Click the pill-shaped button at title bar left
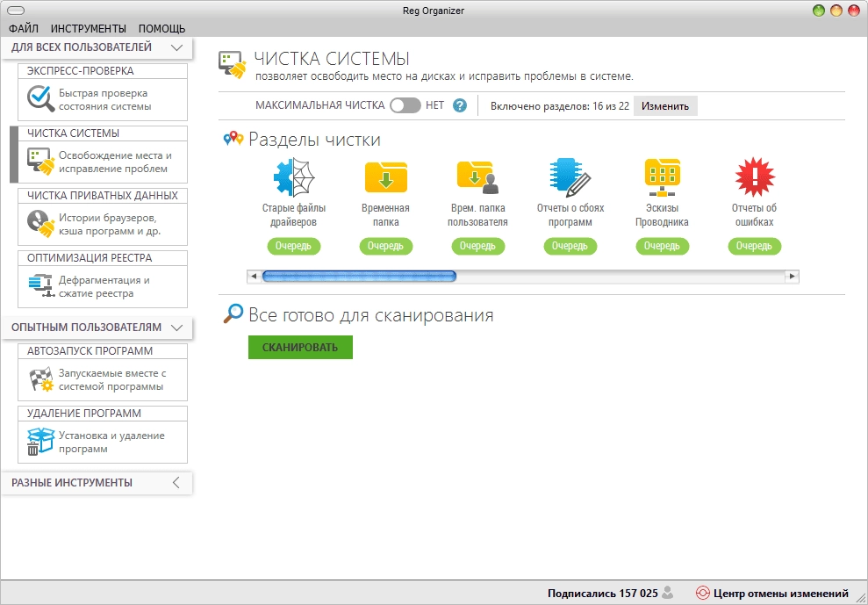 [x=14, y=11]
